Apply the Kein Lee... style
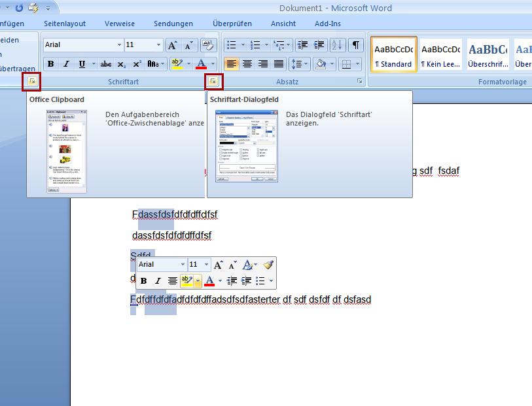The height and width of the screenshot is (406, 532). point(440,54)
